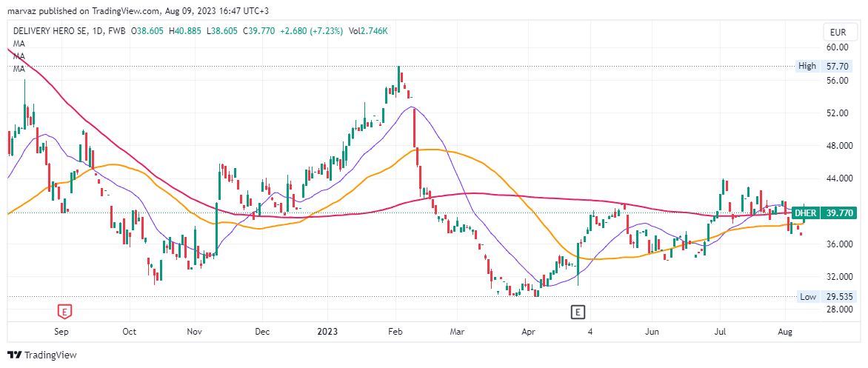Click the close value C39.770
Screen dimensions: 868x368
click(x=259, y=32)
